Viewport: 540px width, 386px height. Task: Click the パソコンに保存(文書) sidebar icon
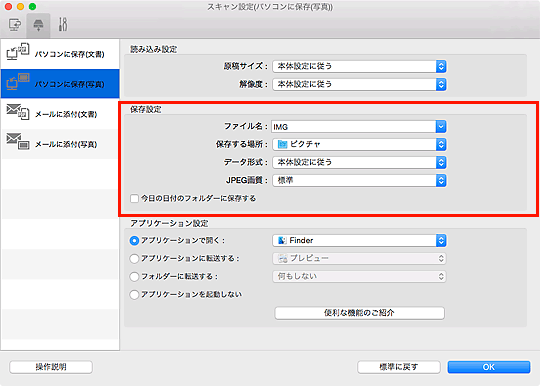click(18, 52)
